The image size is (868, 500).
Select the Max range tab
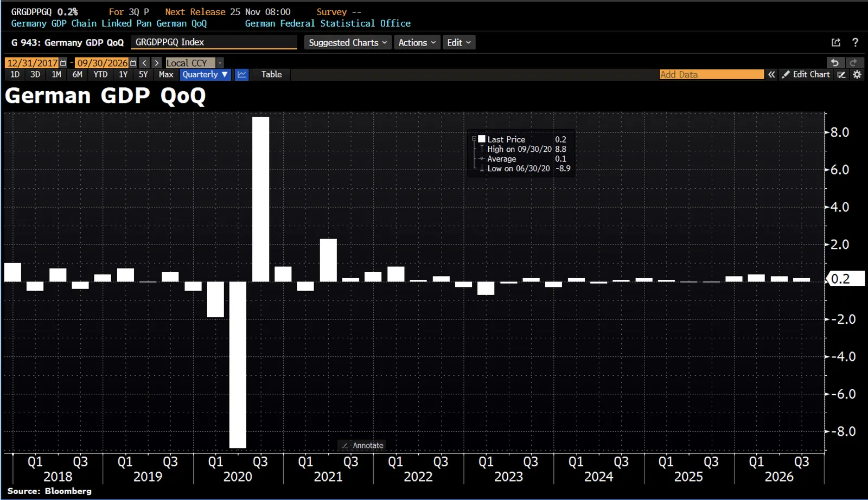click(x=166, y=74)
